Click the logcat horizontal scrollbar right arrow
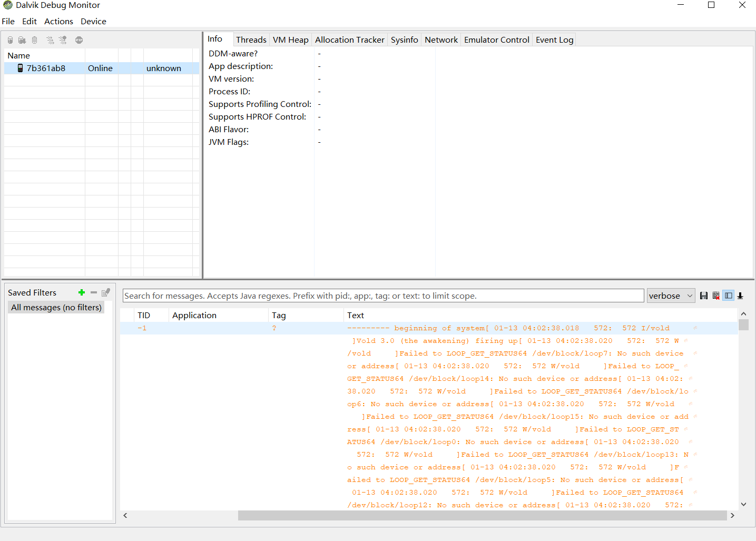This screenshot has width=756, height=541. (x=732, y=515)
